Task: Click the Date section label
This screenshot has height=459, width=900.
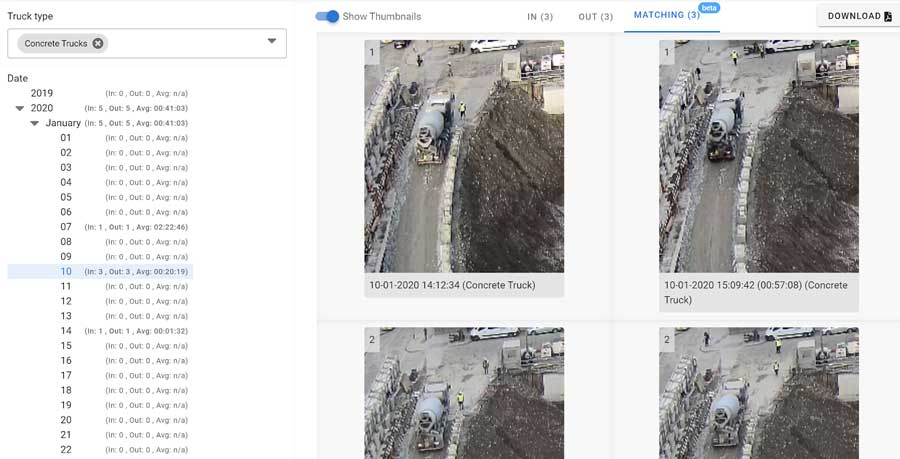Action: coord(18,78)
